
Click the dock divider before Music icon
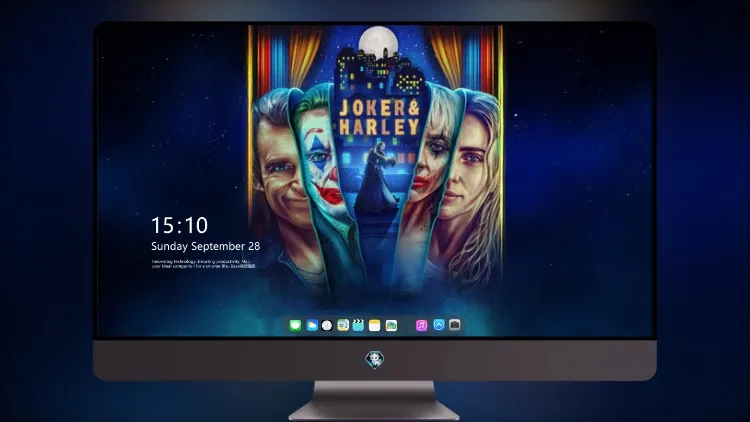pyautogui.click(x=407, y=326)
